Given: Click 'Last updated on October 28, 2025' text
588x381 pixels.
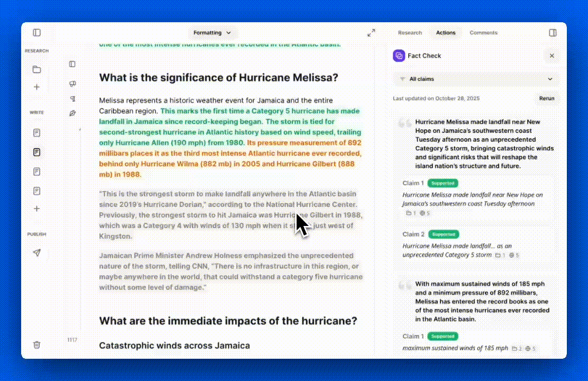Looking at the screenshot, I should (x=436, y=98).
